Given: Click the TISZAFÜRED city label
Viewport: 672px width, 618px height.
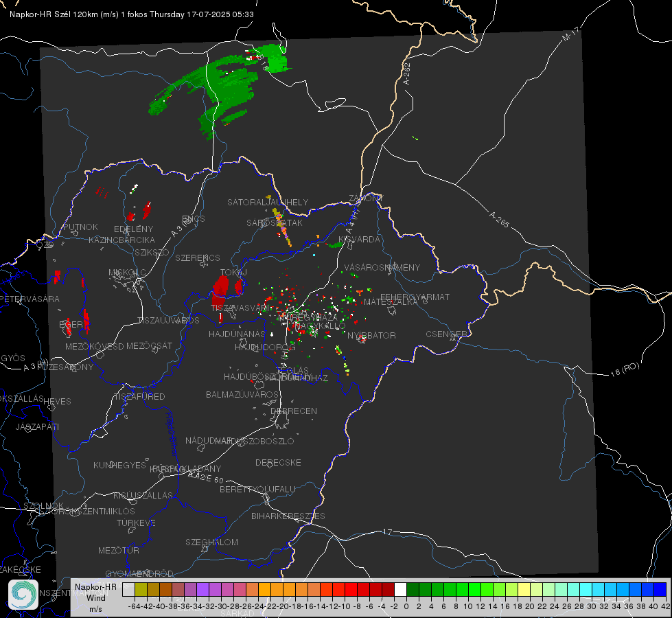Looking at the screenshot, I should tap(139, 397).
